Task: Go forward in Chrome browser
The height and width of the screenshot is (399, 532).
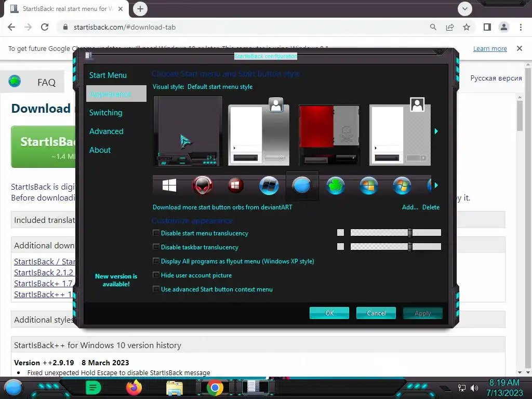Action: click(28, 27)
